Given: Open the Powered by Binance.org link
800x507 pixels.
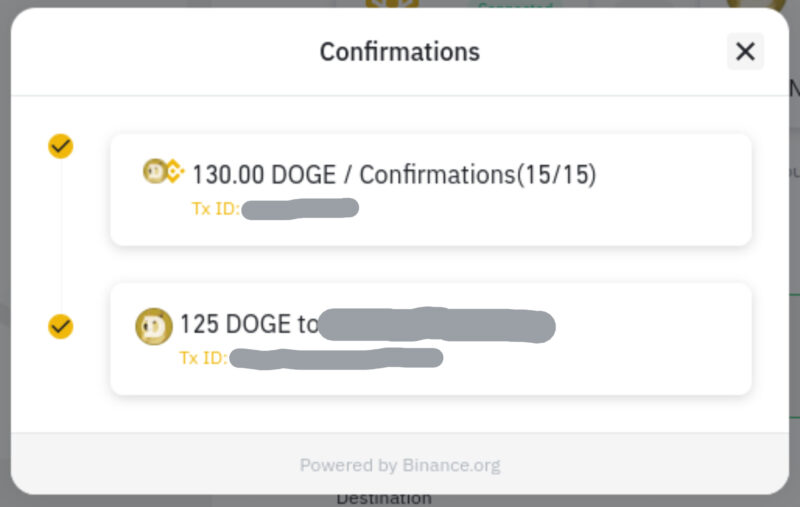Looking at the screenshot, I should [400, 465].
